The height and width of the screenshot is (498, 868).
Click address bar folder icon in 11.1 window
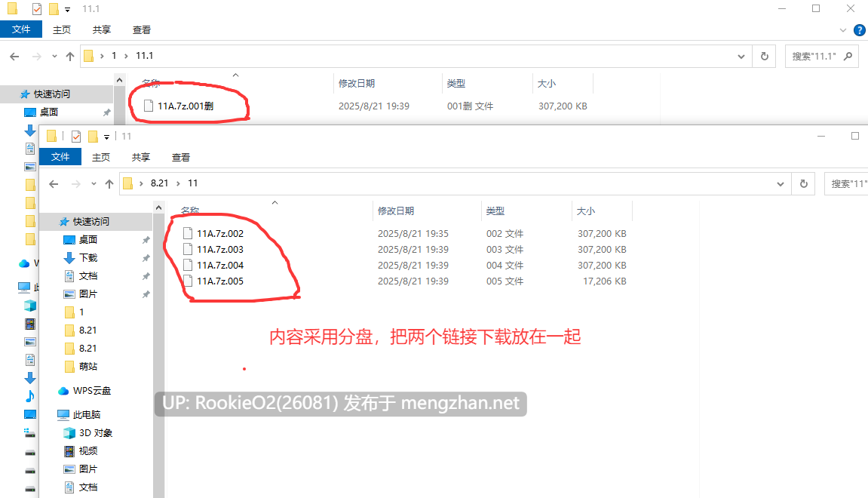point(88,56)
